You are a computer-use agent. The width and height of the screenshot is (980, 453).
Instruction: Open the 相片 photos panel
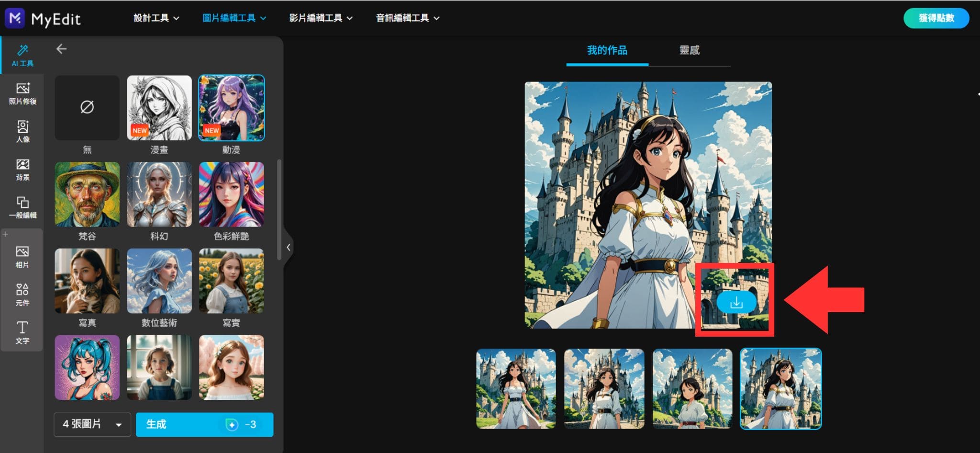click(x=22, y=257)
